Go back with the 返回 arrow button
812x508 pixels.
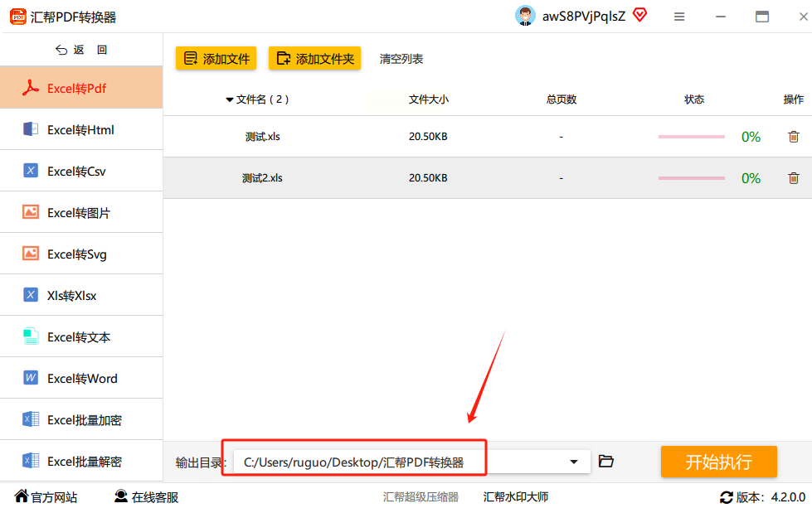pos(81,50)
